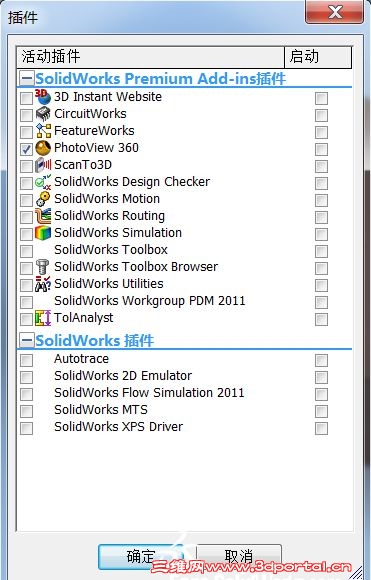
Task: Tick the startup checkbox for SolidWorks Toolbox
Action: 321,251
